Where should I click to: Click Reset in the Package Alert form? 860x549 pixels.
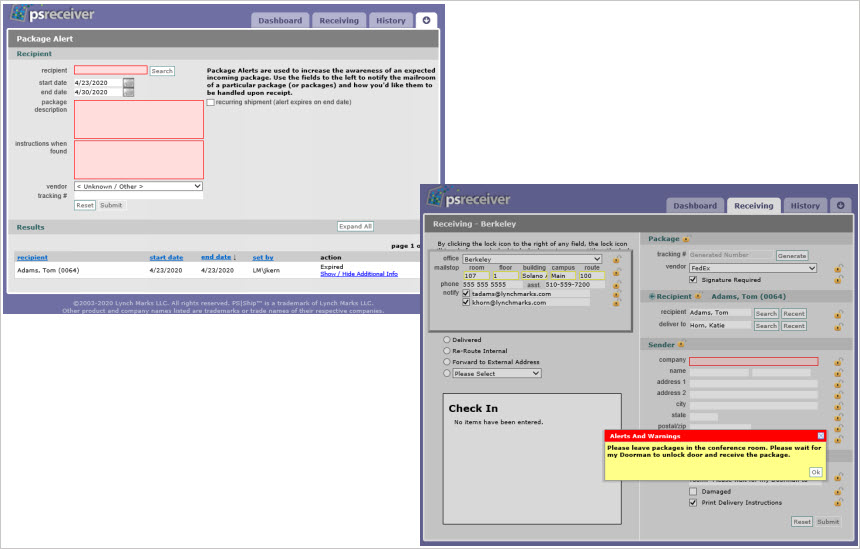84,205
